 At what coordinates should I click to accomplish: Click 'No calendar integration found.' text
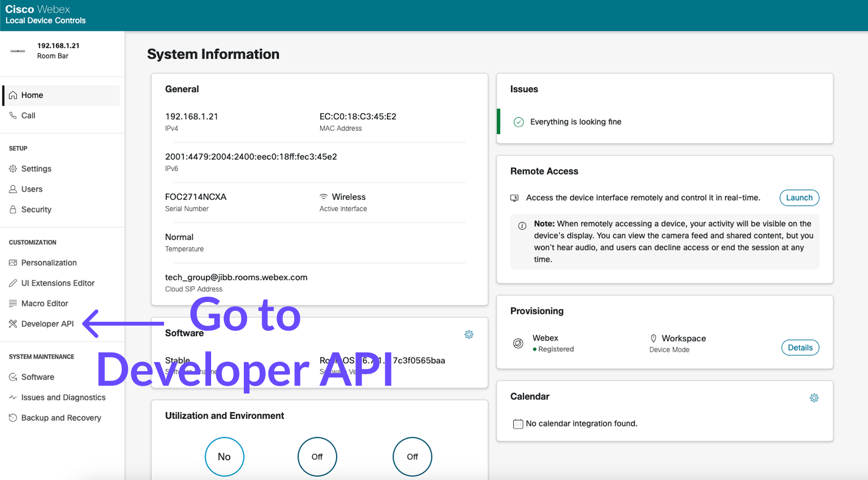click(x=581, y=424)
